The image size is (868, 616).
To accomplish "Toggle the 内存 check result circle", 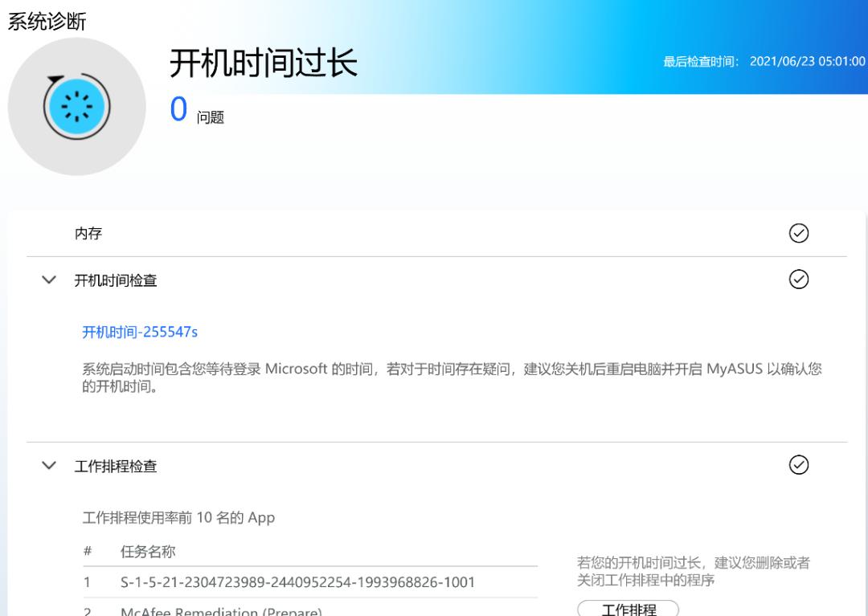I will coord(798,233).
